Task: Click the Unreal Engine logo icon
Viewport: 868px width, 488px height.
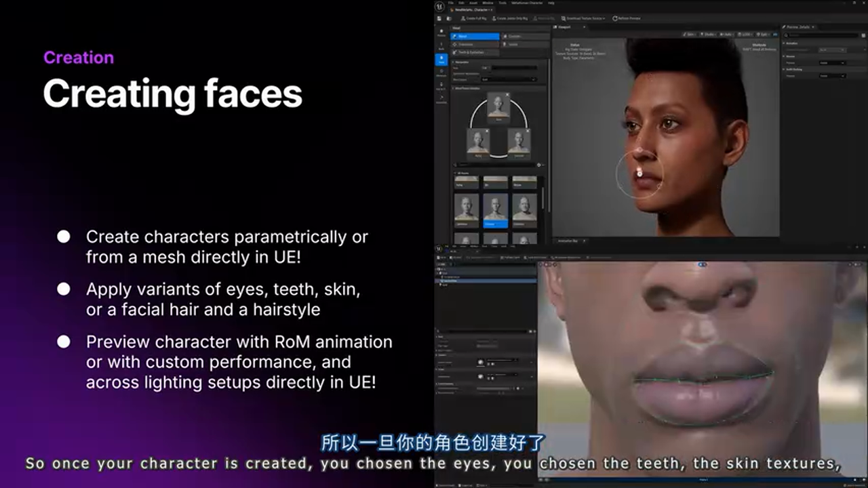Action: pos(439,7)
